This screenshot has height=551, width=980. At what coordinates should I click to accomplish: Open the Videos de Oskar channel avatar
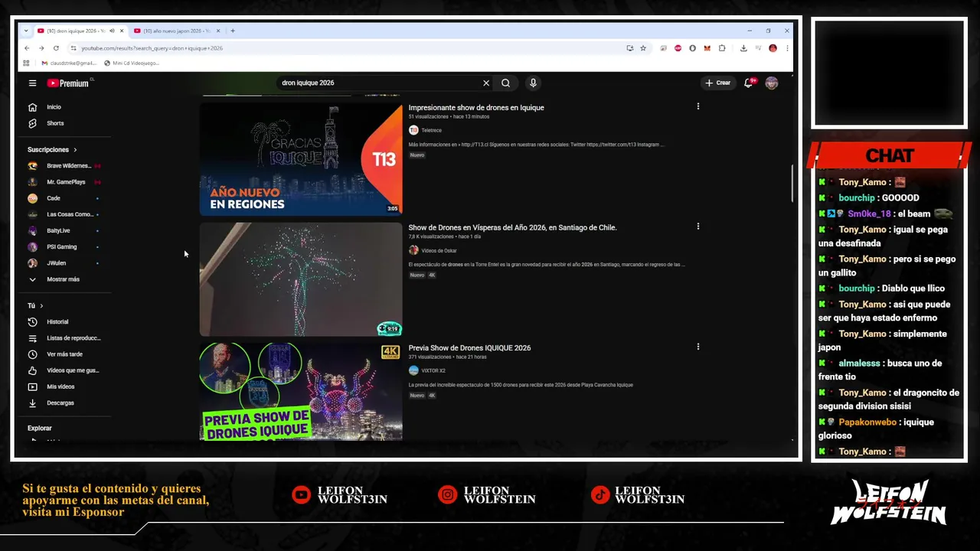413,250
